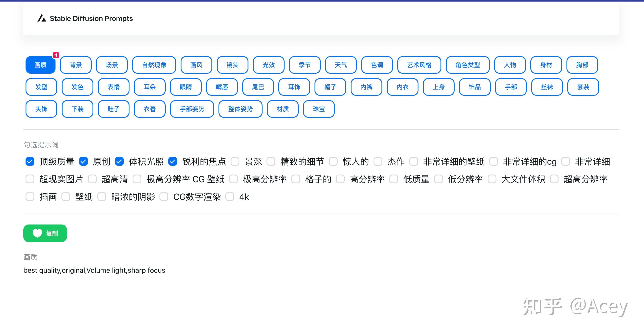Screen dimensions: 644x335
Task: Open the 材质 category
Action: (x=283, y=109)
